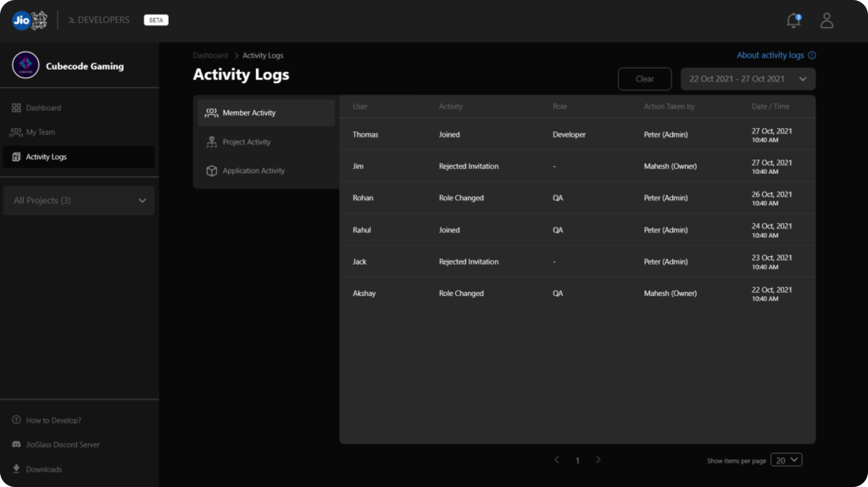Open the user profile icon
Screen dimensions: 868x487
click(826, 20)
